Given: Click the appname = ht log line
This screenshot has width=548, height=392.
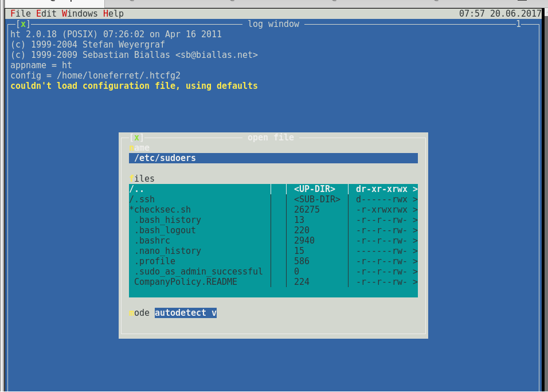Looking at the screenshot, I should pos(41,65).
